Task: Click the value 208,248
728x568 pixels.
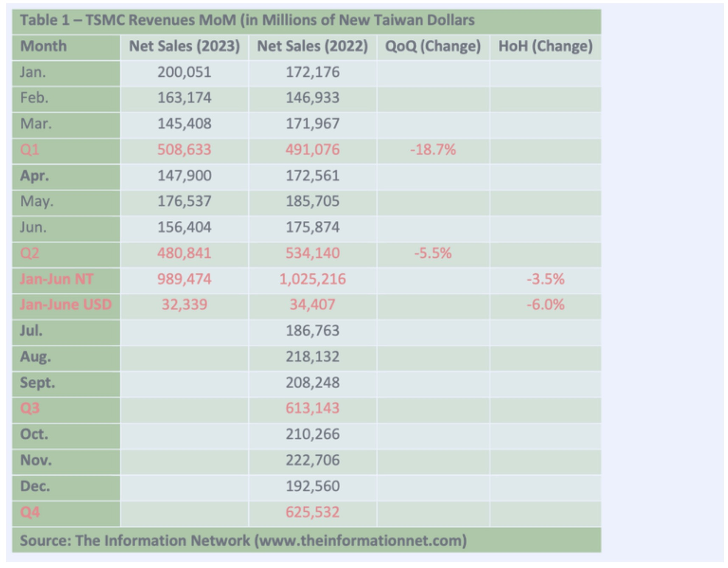Action: (313, 382)
